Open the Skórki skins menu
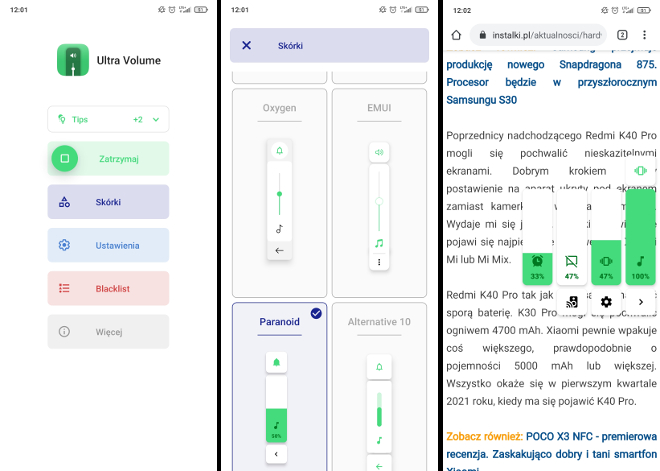 (108, 202)
